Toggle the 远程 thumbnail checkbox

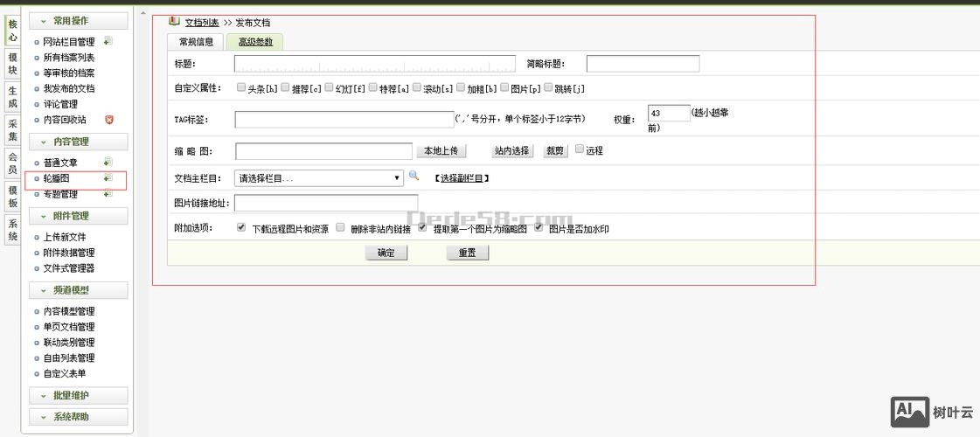(x=580, y=149)
